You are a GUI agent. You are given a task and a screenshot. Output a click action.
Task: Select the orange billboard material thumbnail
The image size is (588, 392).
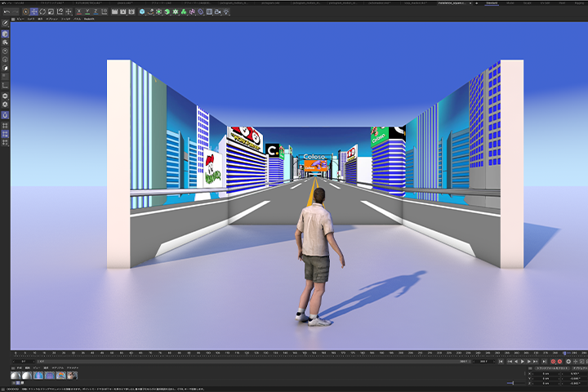tap(60, 375)
